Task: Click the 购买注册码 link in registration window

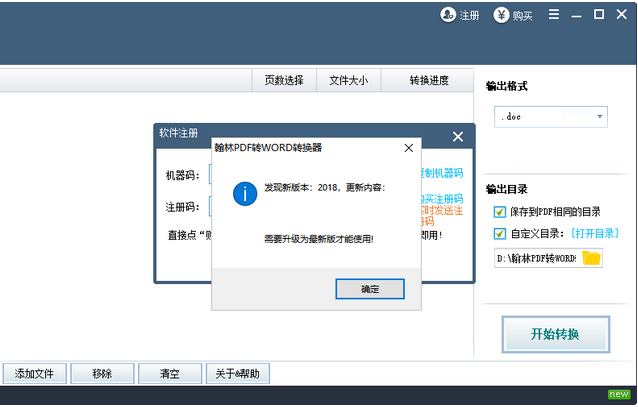Action: pos(442,199)
